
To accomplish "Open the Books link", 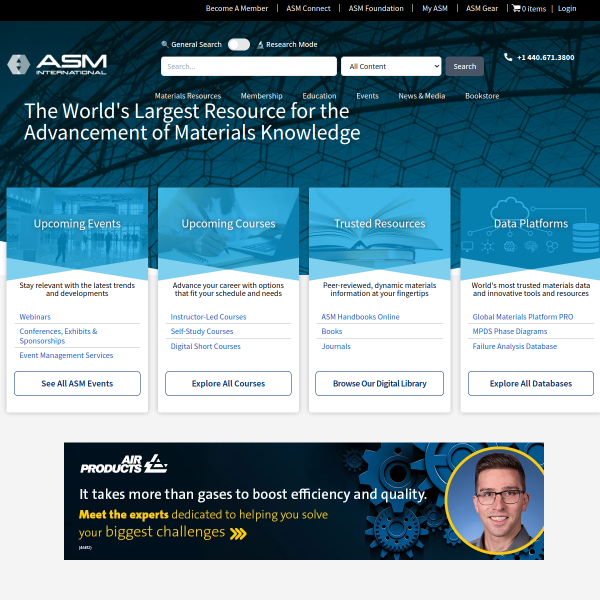I will (x=332, y=331).
